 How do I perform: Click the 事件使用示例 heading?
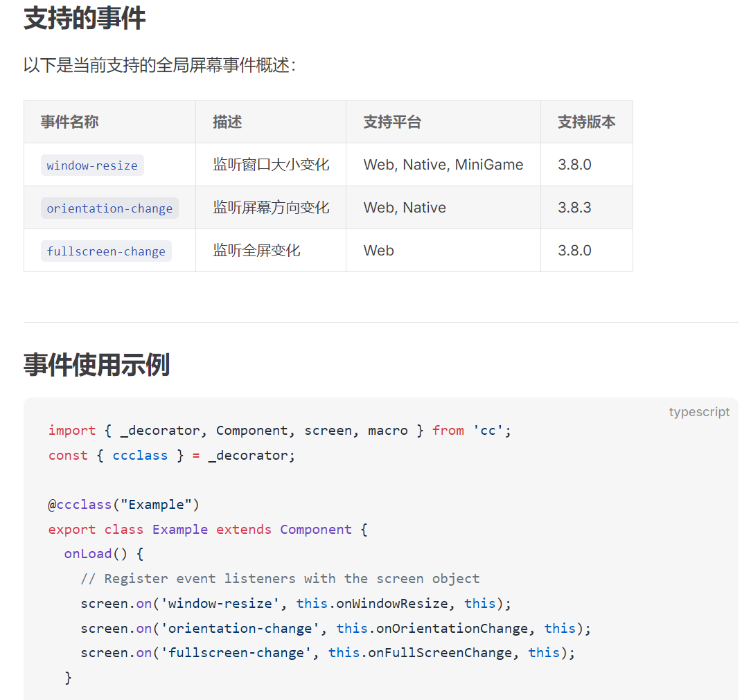[x=97, y=365]
